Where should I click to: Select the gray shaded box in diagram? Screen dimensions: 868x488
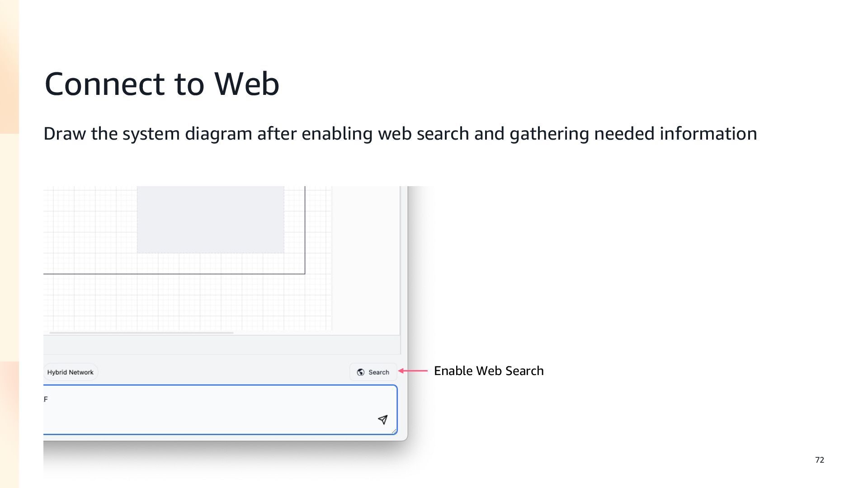(x=211, y=220)
